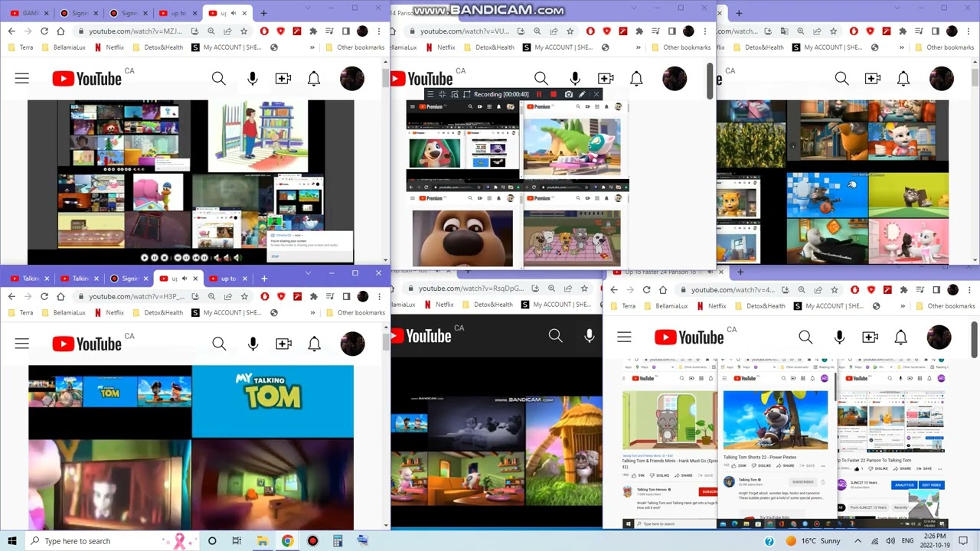Open new tab in top-right window
The height and width of the screenshot is (551, 980).
coord(739,13)
